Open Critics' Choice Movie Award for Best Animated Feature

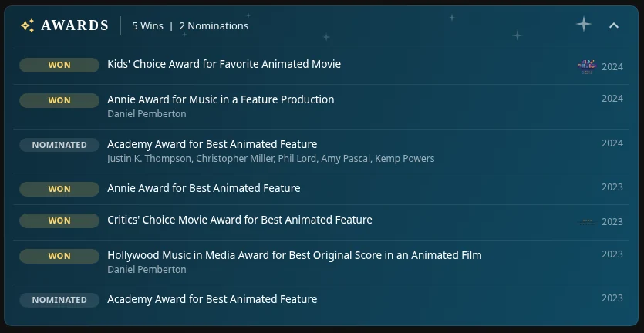pos(239,220)
